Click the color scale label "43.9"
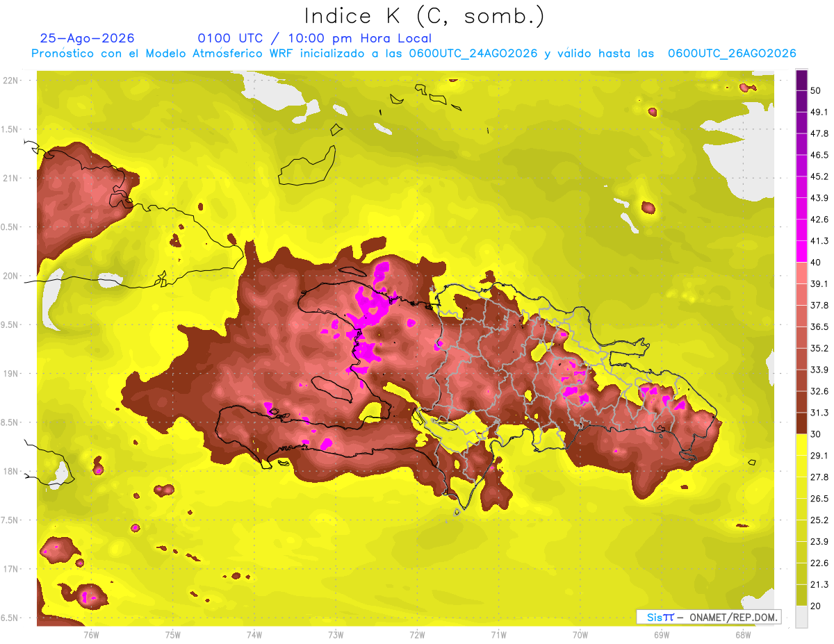The height and width of the screenshot is (644, 834). pos(819,198)
